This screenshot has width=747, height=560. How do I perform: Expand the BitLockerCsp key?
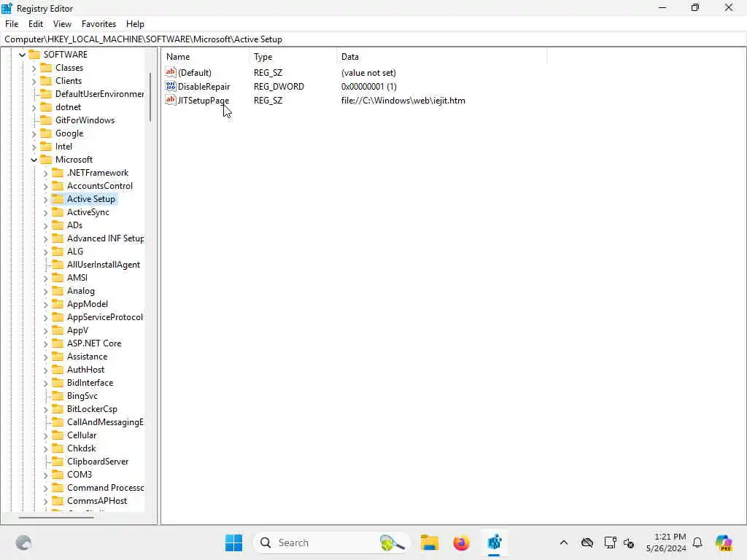click(46, 410)
